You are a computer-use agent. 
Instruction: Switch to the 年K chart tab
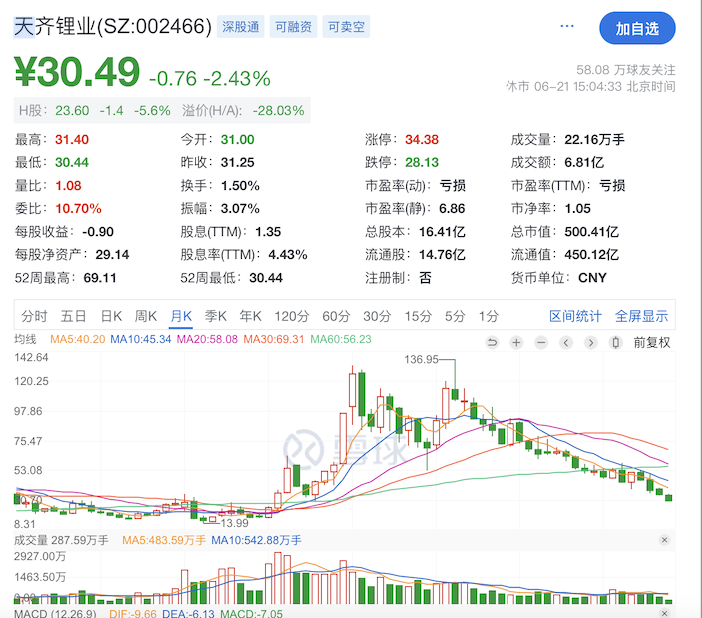tap(250, 316)
